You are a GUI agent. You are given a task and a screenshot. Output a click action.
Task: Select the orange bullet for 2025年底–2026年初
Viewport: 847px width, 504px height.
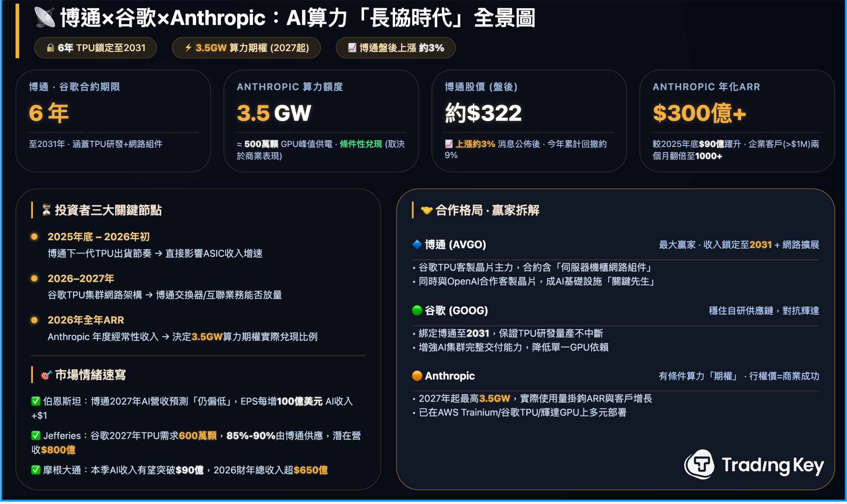pos(34,236)
